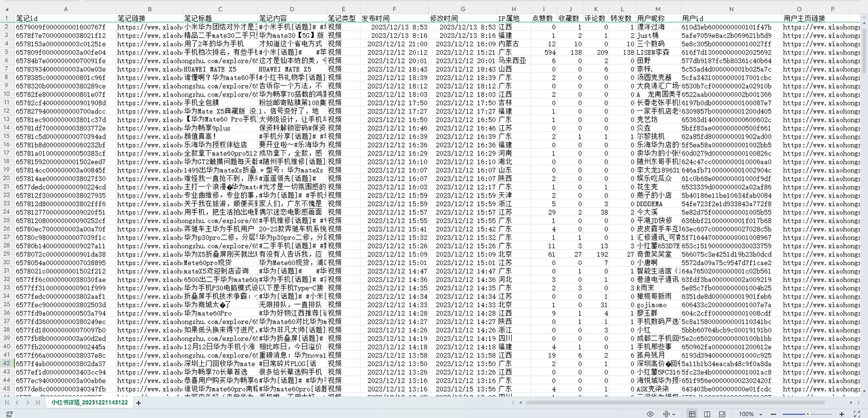This screenshot has width=868, height=418.
Task: Click the select-all corner of the grid
Action: (7, 9)
